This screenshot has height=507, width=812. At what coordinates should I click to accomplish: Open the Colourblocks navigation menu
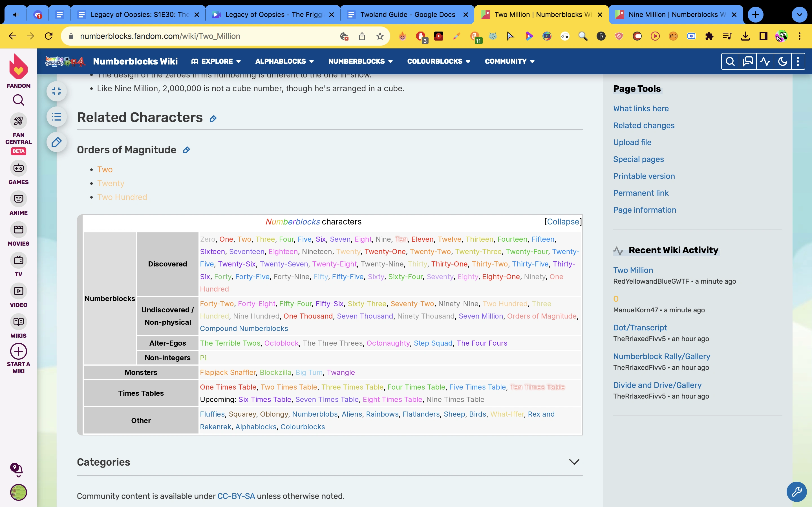(x=438, y=61)
